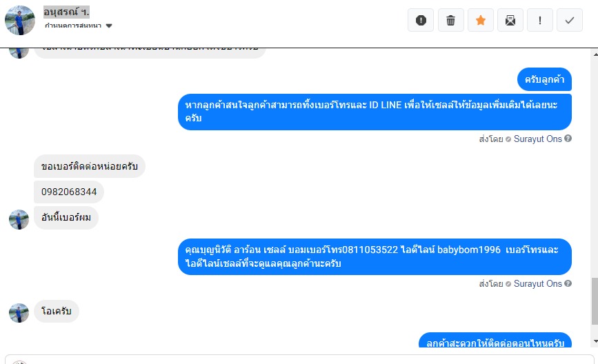
Task: Click the ขอเบอร์ติดต่อหน่อยครับ message bubble
Action: (x=90, y=166)
